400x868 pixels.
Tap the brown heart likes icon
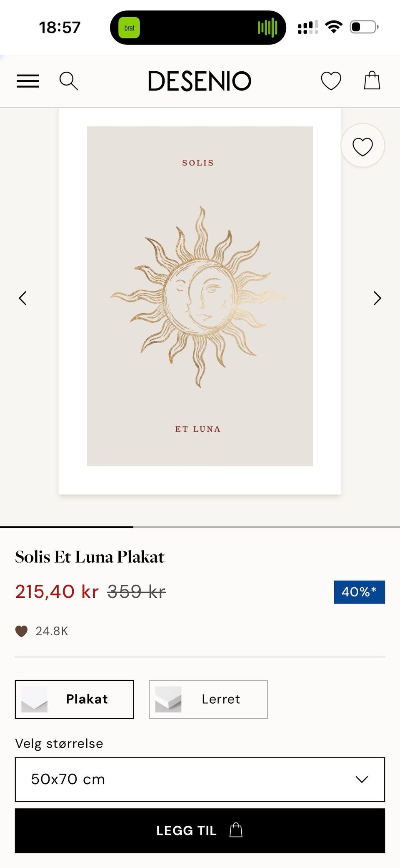21,631
